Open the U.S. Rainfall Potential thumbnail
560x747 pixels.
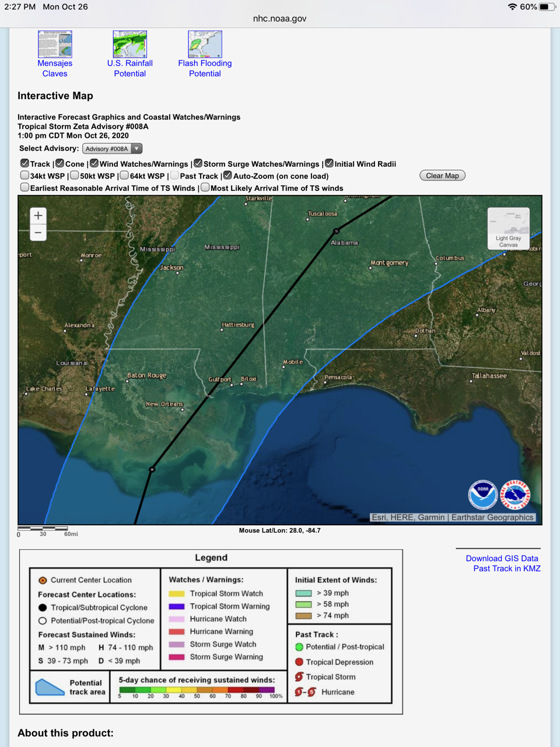pyautogui.click(x=130, y=44)
